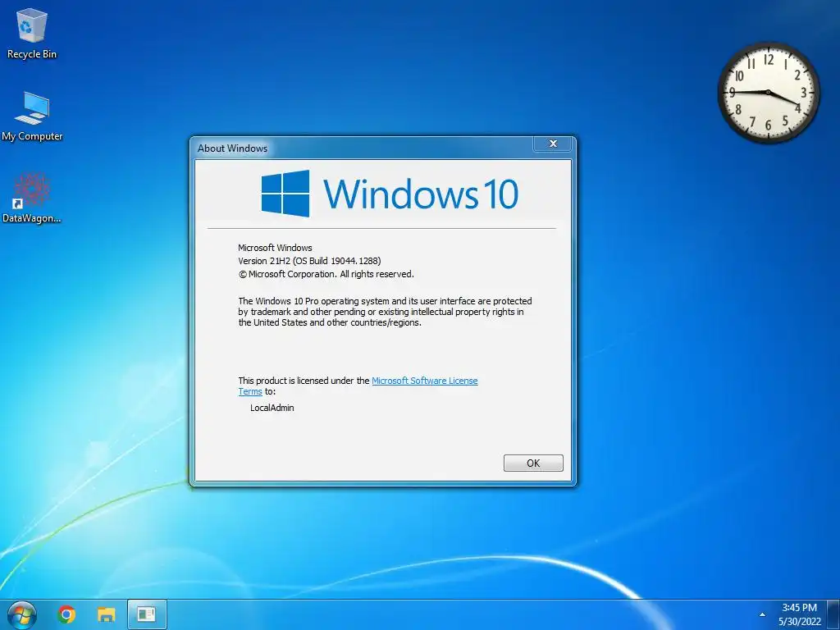The width and height of the screenshot is (840, 630).
Task: Select the My Computer desktop icon
Action: tap(32, 116)
